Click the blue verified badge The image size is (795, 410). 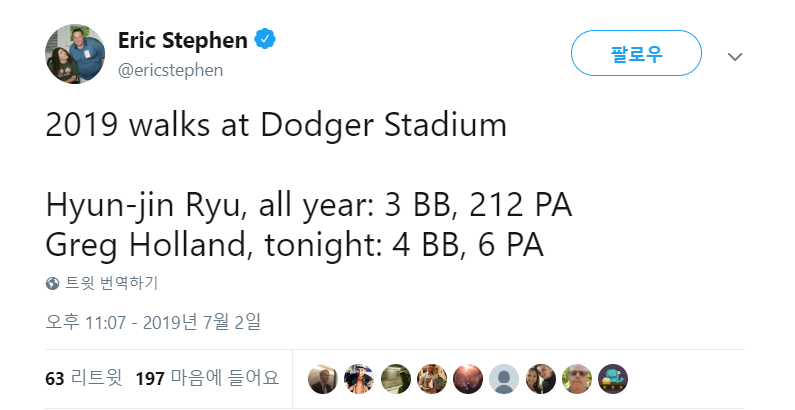(x=264, y=40)
